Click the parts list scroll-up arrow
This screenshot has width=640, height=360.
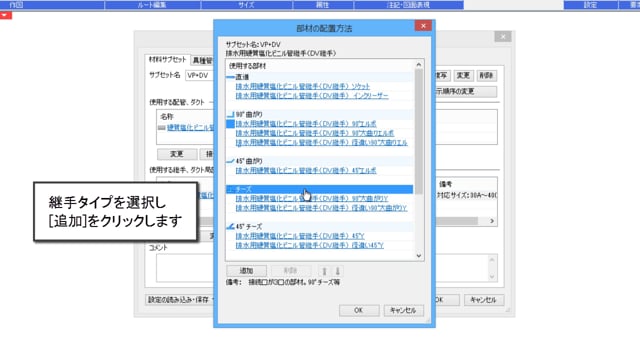tap(419, 64)
